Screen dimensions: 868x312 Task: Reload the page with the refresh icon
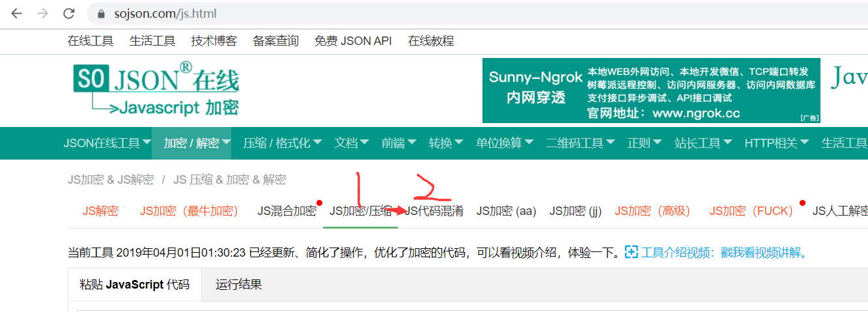68,13
